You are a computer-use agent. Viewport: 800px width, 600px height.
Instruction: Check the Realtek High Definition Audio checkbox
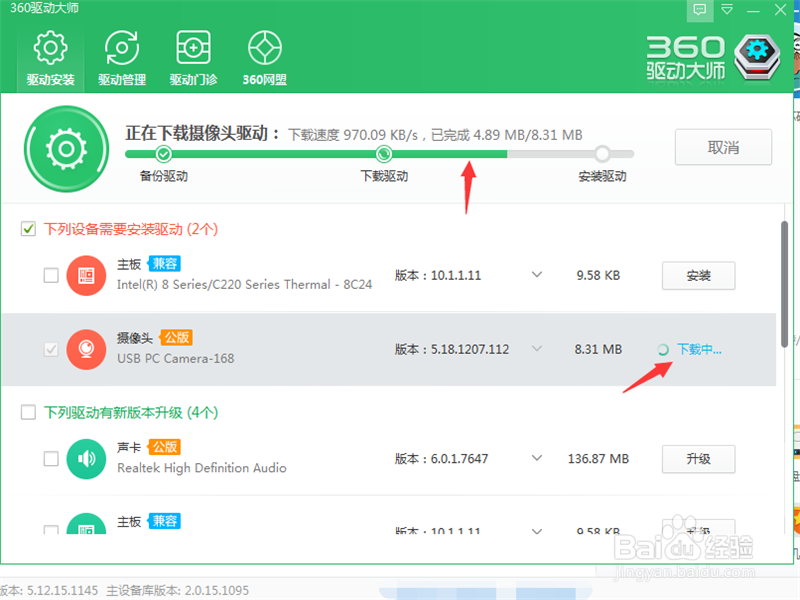click(x=51, y=459)
